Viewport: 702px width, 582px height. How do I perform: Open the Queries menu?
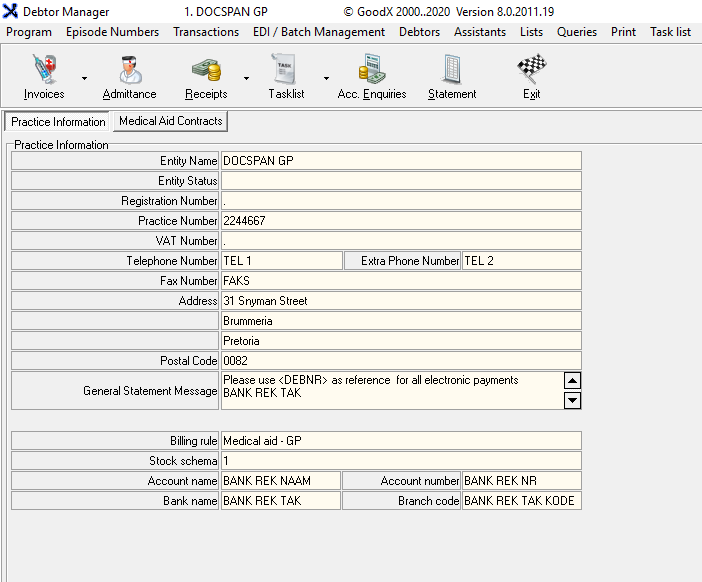[x=577, y=32]
